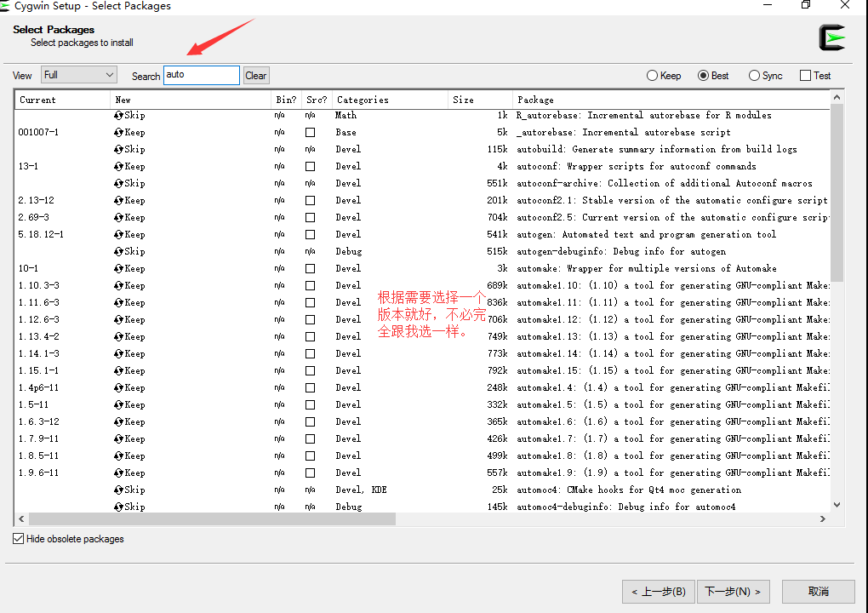This screenshot has width=868, height=613.
Task: Cycle the action icon for automake1.13
Action: click(118, 336)
